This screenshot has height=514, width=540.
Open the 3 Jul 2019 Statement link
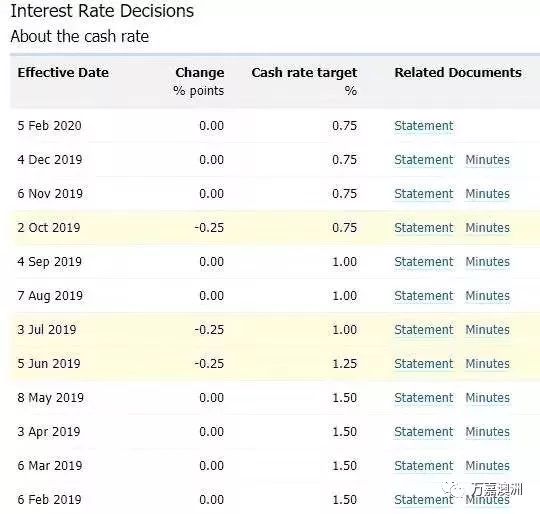click(x=424, y=329)
